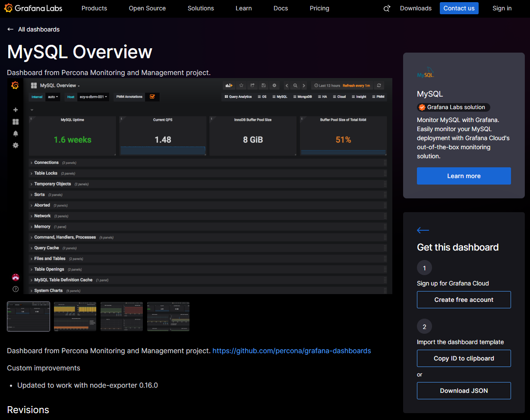
Task: Click Learn more button in MySQL card
Action: click(464, 176)
